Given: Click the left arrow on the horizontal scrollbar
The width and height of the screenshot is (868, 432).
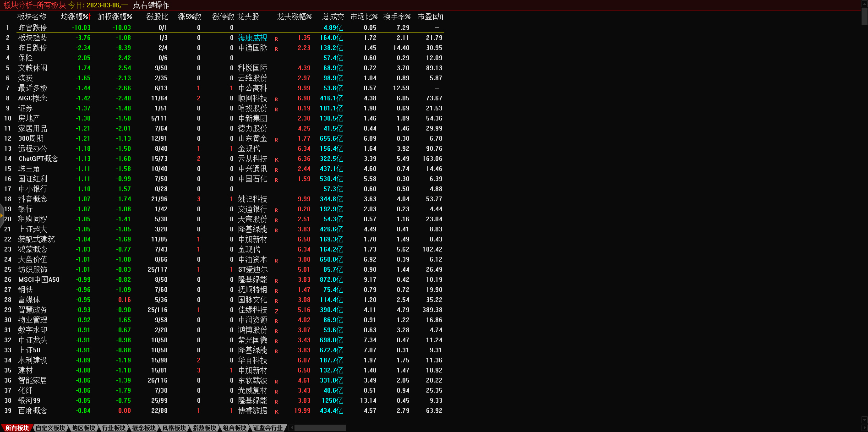Looking at the screenshot, I should 291,428.
